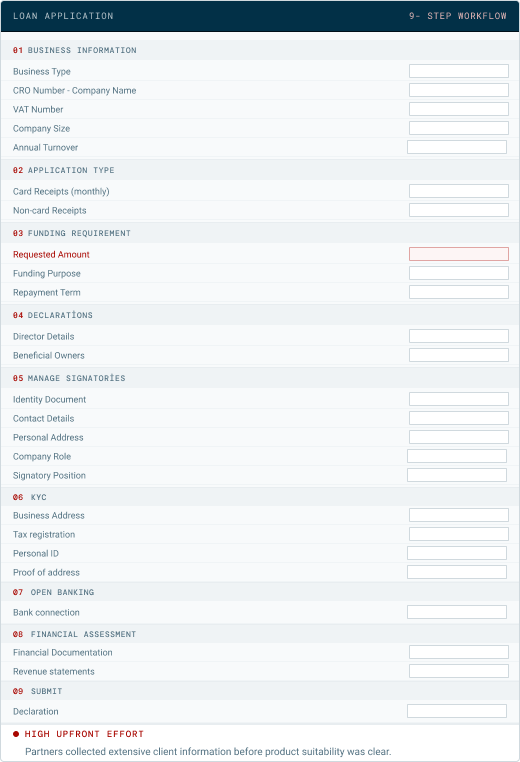This screenshot has width=520, height=762.
Task: Click the highlighted Requested Amount field
Action: [459, 254]
